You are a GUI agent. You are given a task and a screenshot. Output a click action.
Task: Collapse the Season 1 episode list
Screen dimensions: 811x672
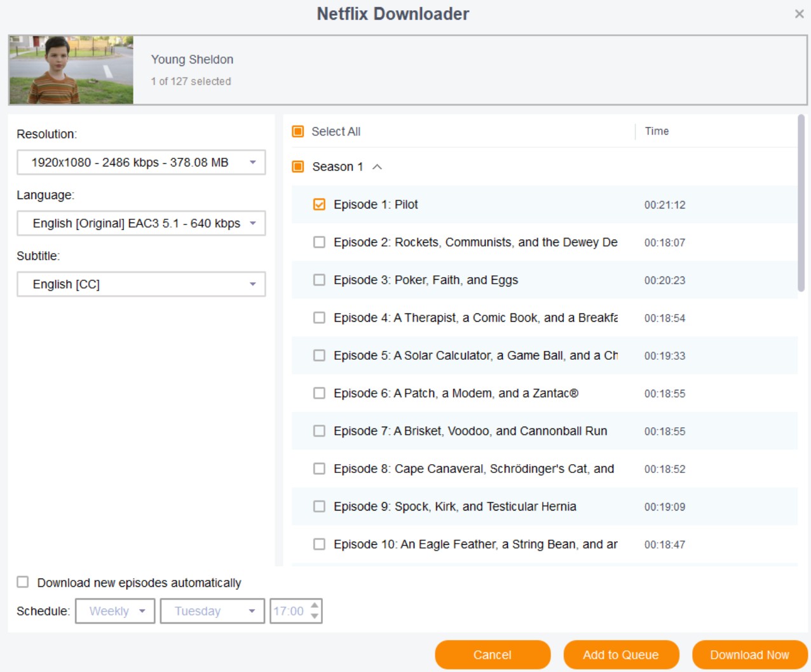point(377,167)
